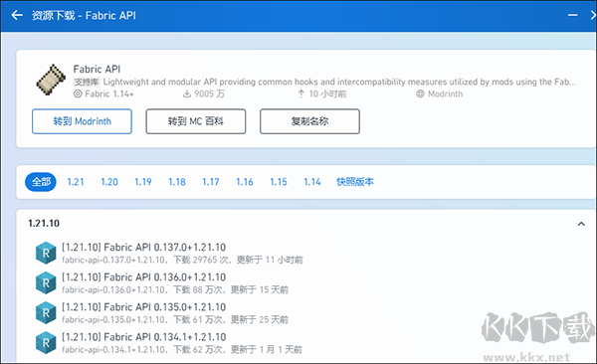Image resolution: width=597 pixels, height=364 pixels.
Task: Click the 资源下载 - Fabric API window title
Action: pos(84,15)
